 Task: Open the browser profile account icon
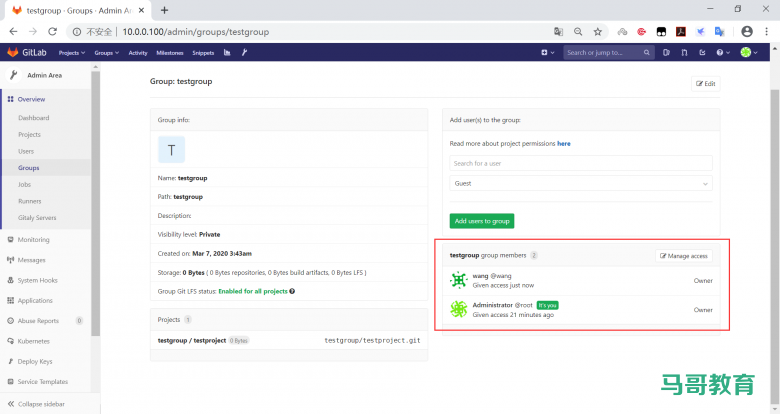coord(747,31)
